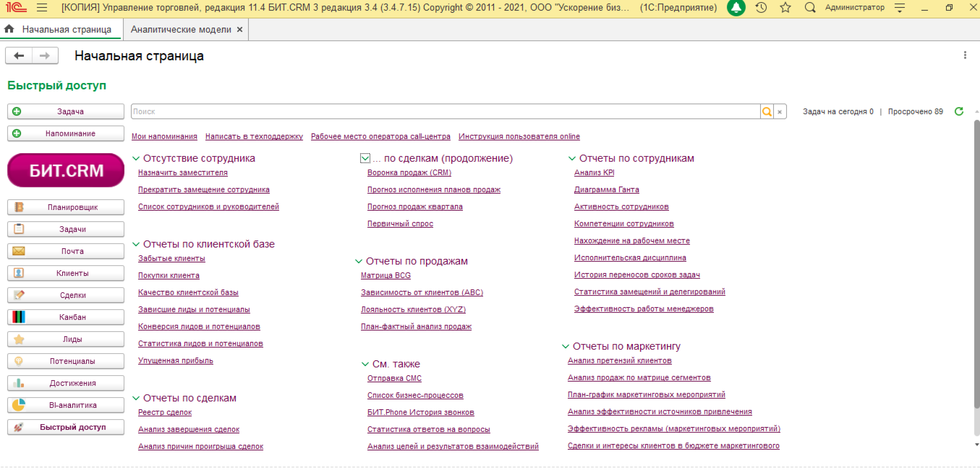Open the history clock icon

click(761, 8)
